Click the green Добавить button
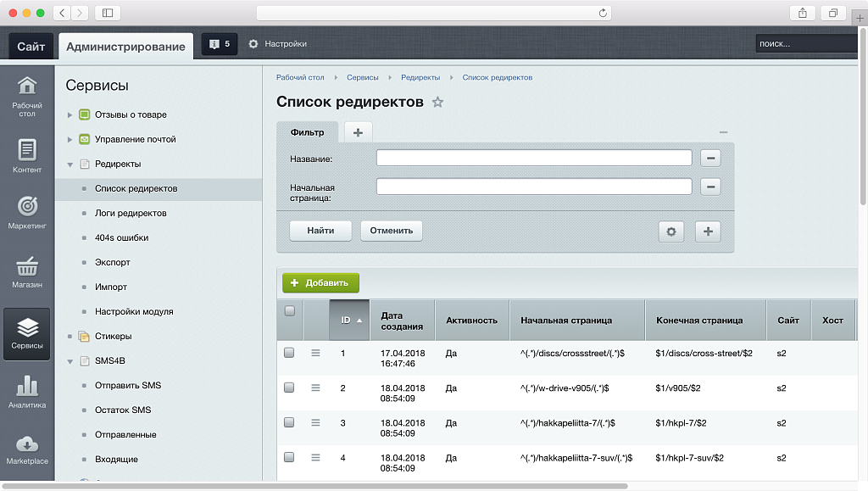 tap(320, 282)
